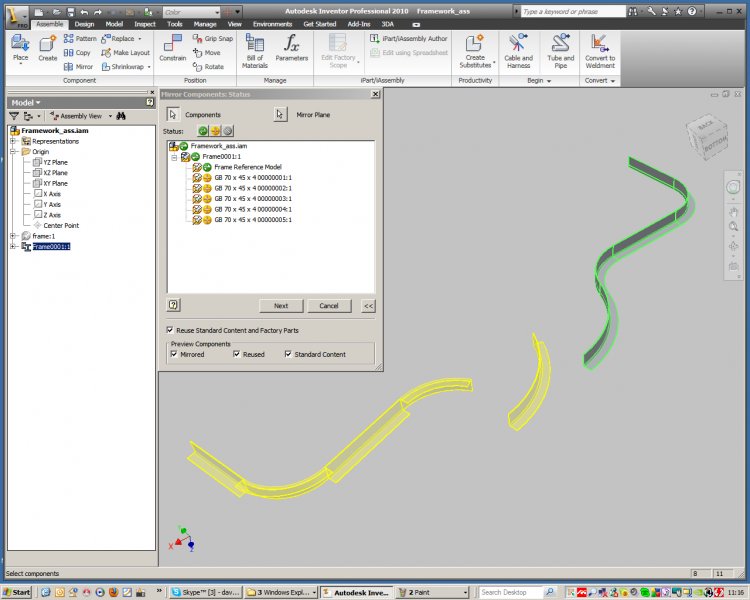Select the Move position tool
This screenshot has height=600, width=750.
206,53
